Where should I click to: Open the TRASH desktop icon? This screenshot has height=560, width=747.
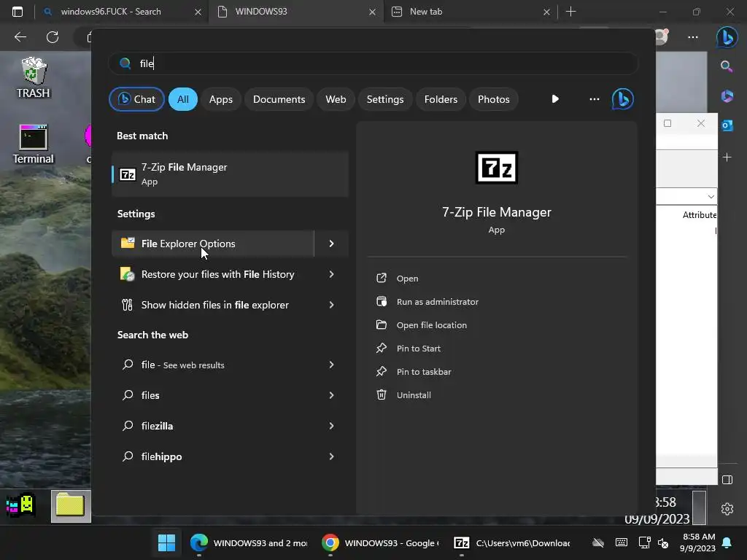(34, 77)
